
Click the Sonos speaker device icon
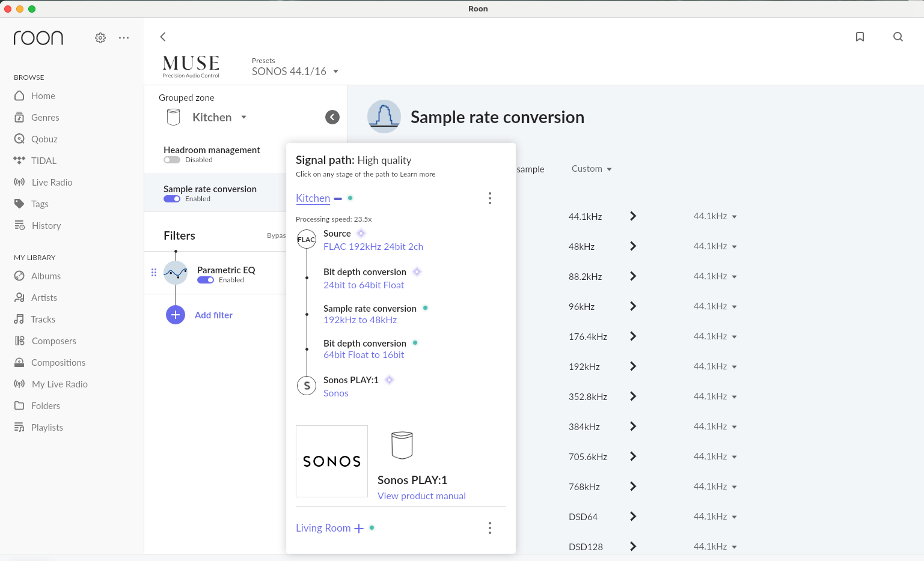[402, 445]
